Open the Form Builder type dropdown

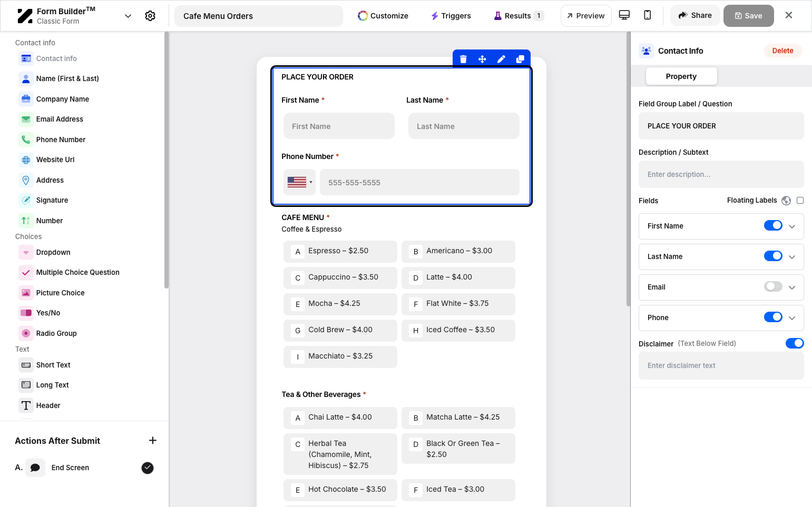(128, 16)
